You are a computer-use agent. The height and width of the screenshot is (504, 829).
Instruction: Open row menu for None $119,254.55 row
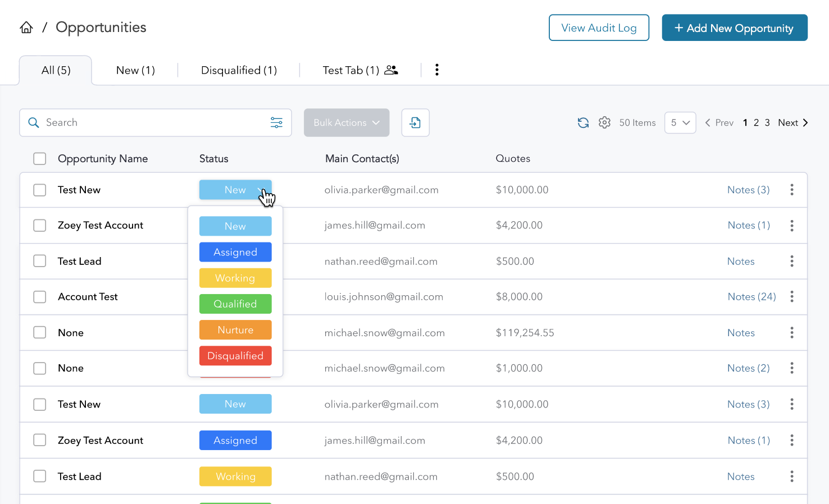792,333
